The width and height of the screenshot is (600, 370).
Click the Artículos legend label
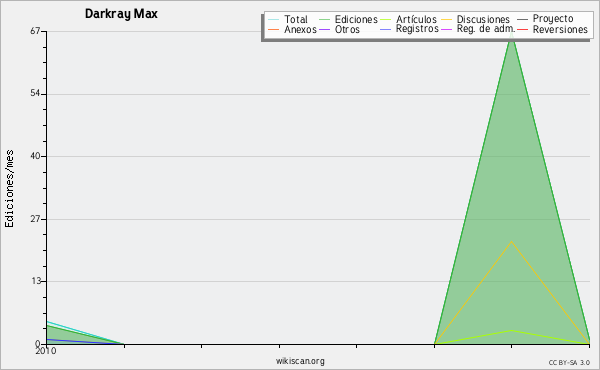coord(416,20)
